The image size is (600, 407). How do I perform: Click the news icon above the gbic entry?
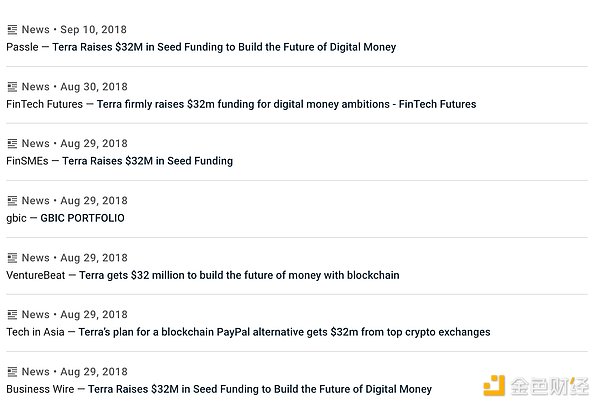tap(12, 201)
